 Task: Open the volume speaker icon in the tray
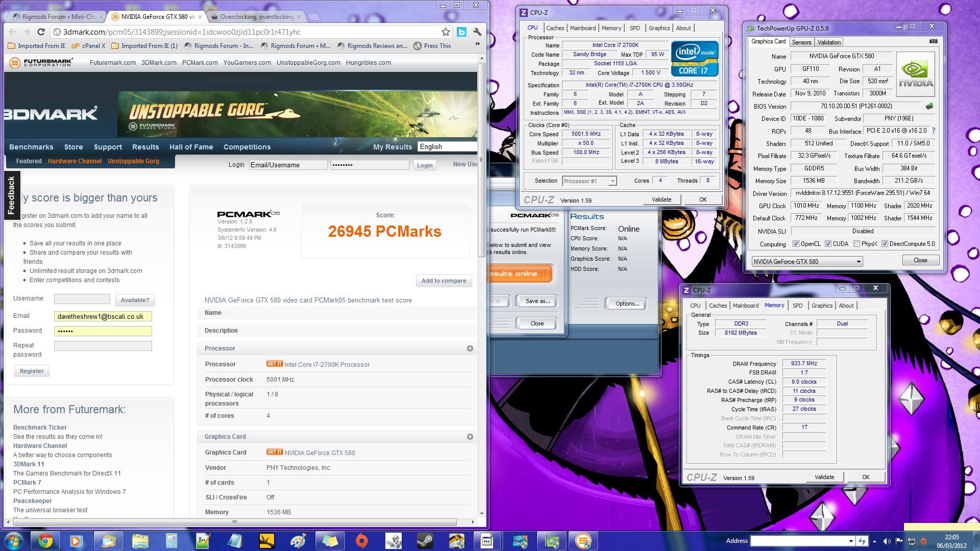click(887, 541)
